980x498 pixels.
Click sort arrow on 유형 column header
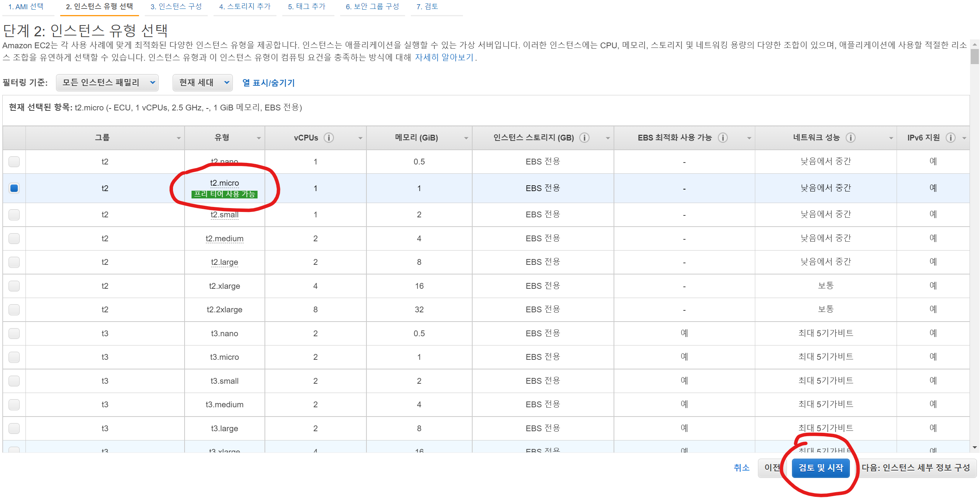coord(259,138)
